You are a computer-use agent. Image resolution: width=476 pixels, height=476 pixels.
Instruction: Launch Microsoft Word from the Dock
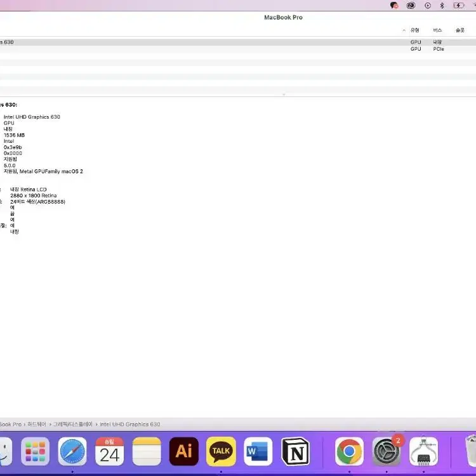[x=258, y=451]
